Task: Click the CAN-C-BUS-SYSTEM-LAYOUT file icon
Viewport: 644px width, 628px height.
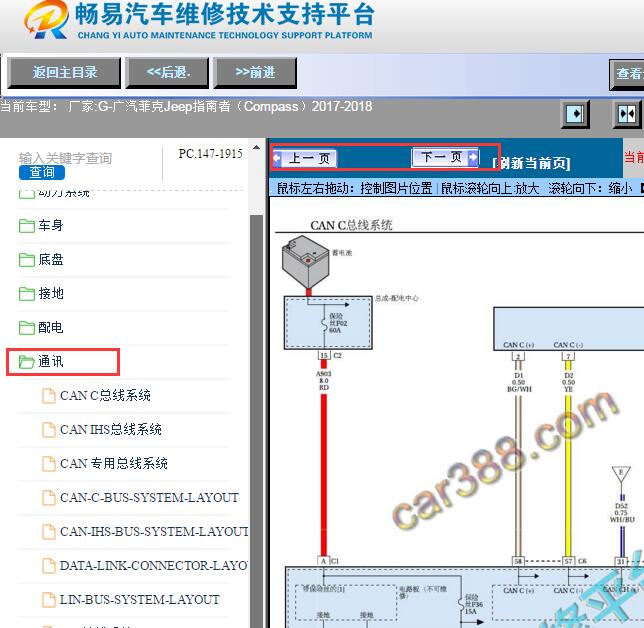Action: (x=49, y=498)
